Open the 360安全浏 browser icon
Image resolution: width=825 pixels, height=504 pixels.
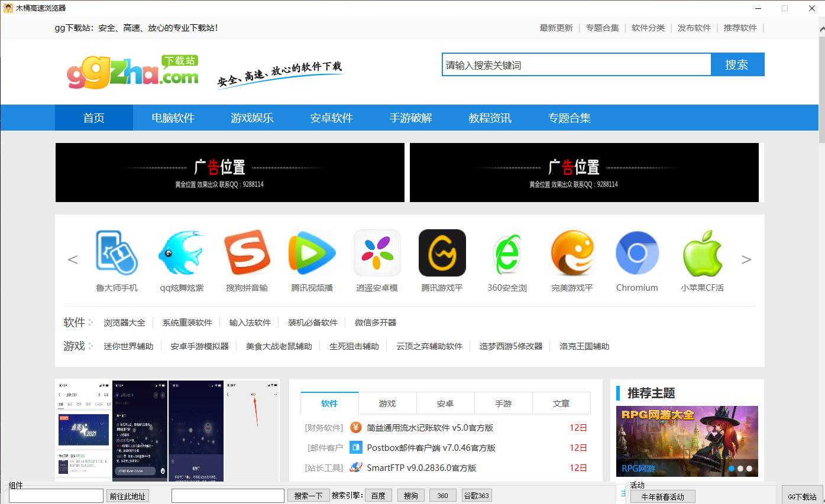click(507, 253)
